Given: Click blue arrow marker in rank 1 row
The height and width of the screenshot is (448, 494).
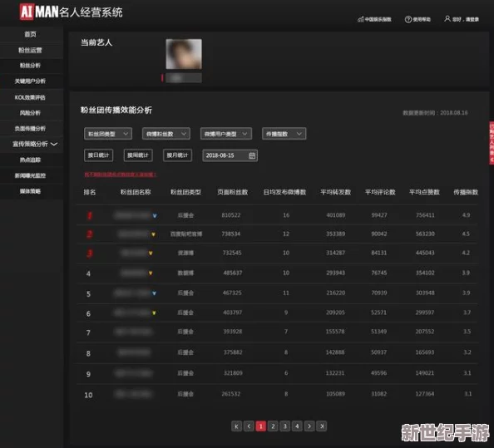Looking at the screenshot, I should [155, 215].
